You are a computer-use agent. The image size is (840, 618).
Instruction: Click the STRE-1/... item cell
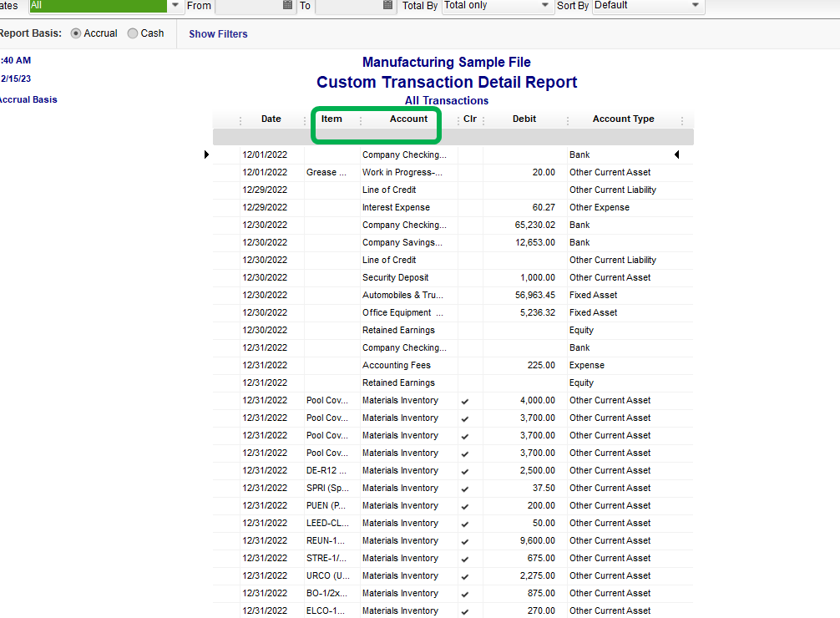pos(326,558)
